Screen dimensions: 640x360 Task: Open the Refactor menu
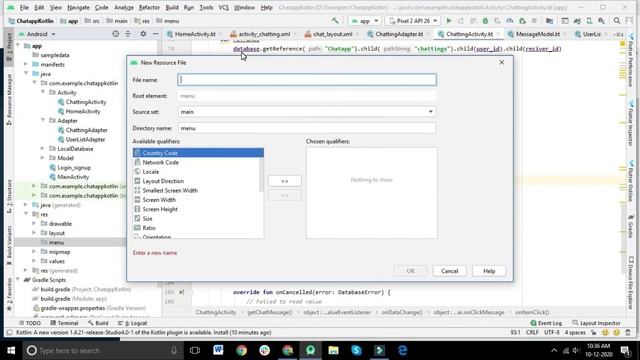point(149,7)
